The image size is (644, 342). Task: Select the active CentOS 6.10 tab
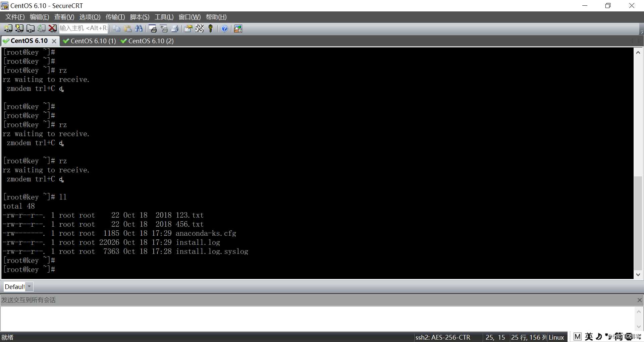pyautogui.click(x=29, y=41)
